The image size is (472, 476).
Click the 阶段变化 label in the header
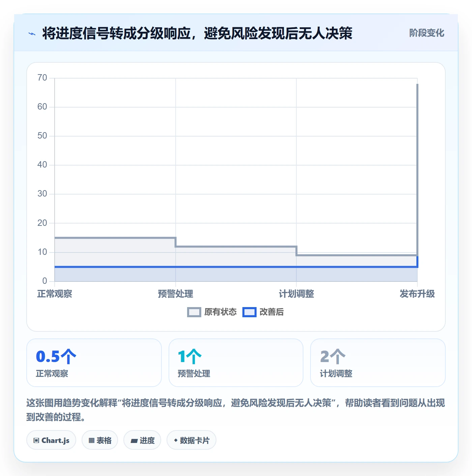coord(426,33)
